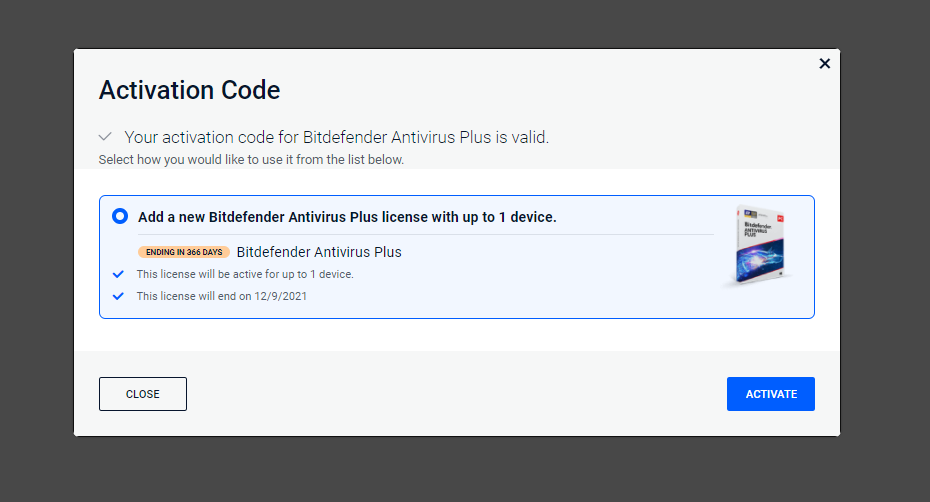Click 'This license will end on 12/9/2021' text

click(222, 296)
